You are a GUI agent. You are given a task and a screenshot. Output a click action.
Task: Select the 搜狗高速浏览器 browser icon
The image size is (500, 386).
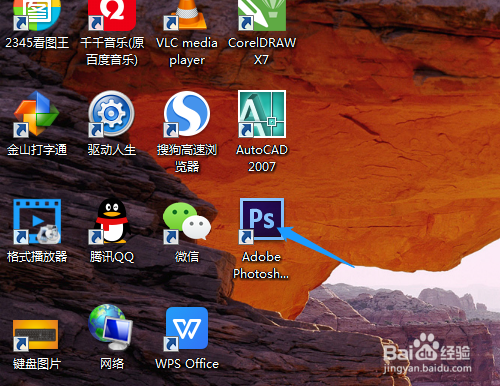click(187, 114)
